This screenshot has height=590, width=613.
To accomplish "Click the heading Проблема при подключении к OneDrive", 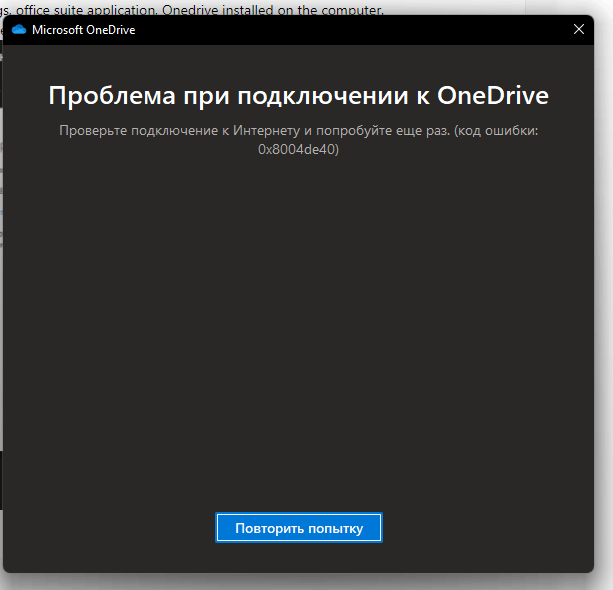I will tap(299, 95).
